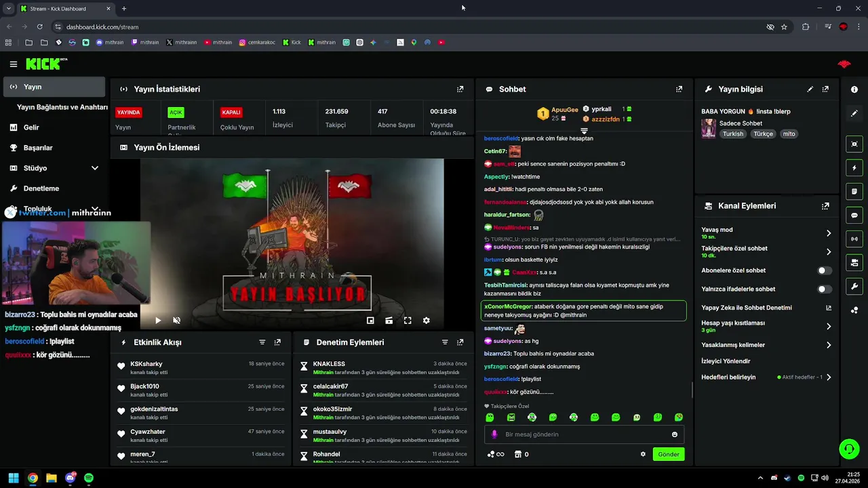Switch to Stream - Kick Dashboard browser tab
The image size is (868, 488).
coord(66,9)
